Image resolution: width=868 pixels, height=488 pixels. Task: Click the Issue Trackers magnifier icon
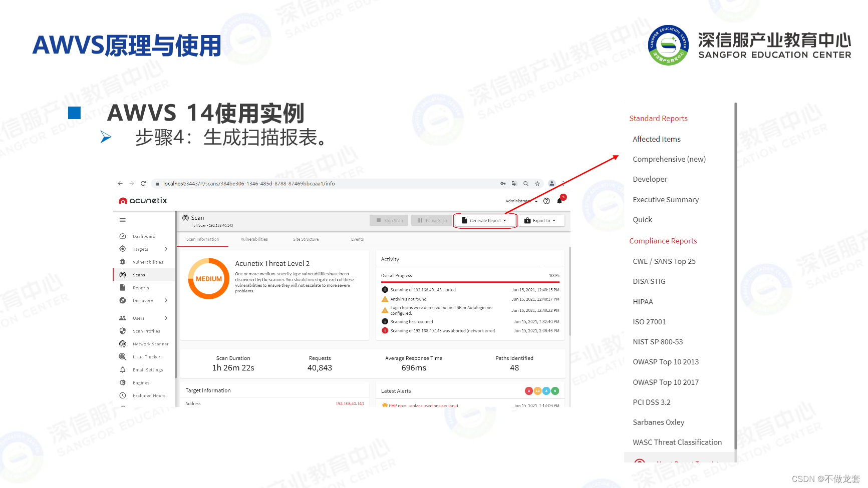click(x=123, y=357)
